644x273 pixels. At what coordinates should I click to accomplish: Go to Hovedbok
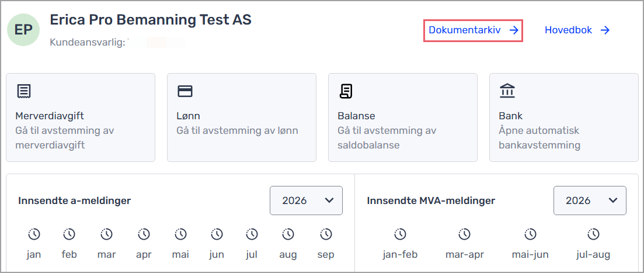point(577,30)
